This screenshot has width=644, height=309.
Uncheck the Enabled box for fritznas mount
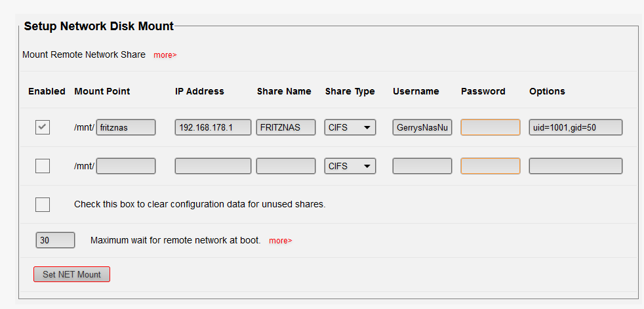pyautogui.click(x=43, y=127)
